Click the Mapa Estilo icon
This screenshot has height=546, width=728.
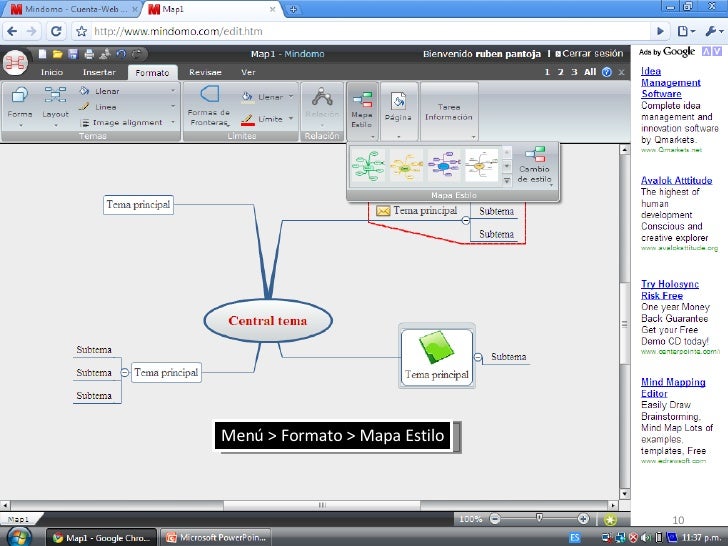362,99
